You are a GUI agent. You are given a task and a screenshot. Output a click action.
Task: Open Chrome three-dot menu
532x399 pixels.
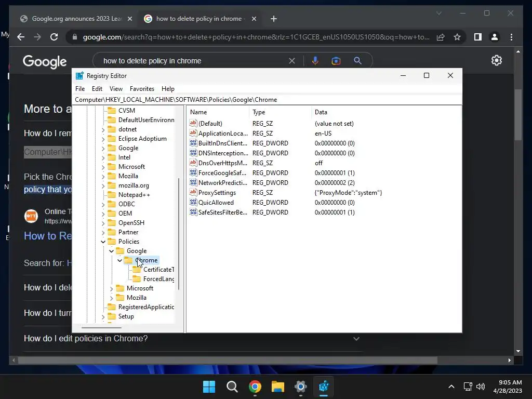coord(511,37)
